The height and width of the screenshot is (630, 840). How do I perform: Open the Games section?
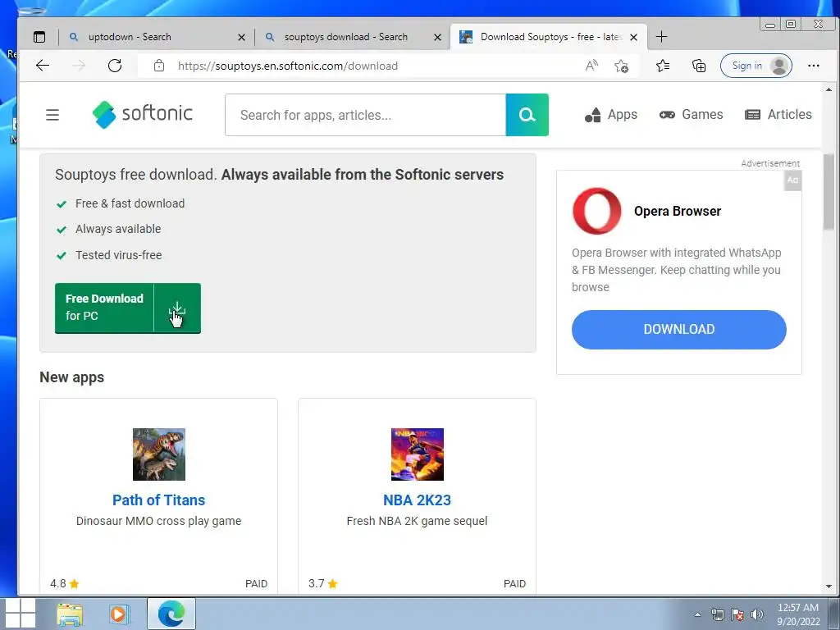pos(691,115)
